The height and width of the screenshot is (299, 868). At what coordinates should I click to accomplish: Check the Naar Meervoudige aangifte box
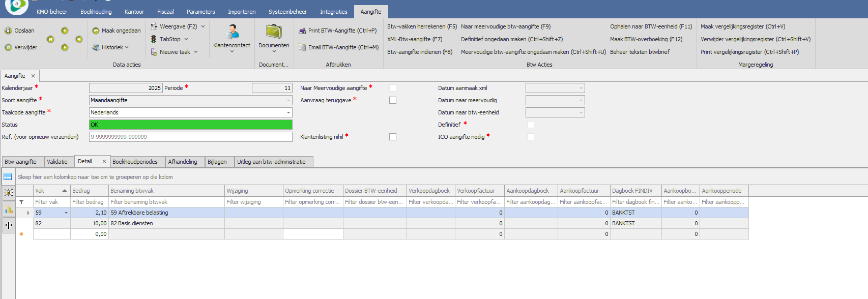click(393, 88)
